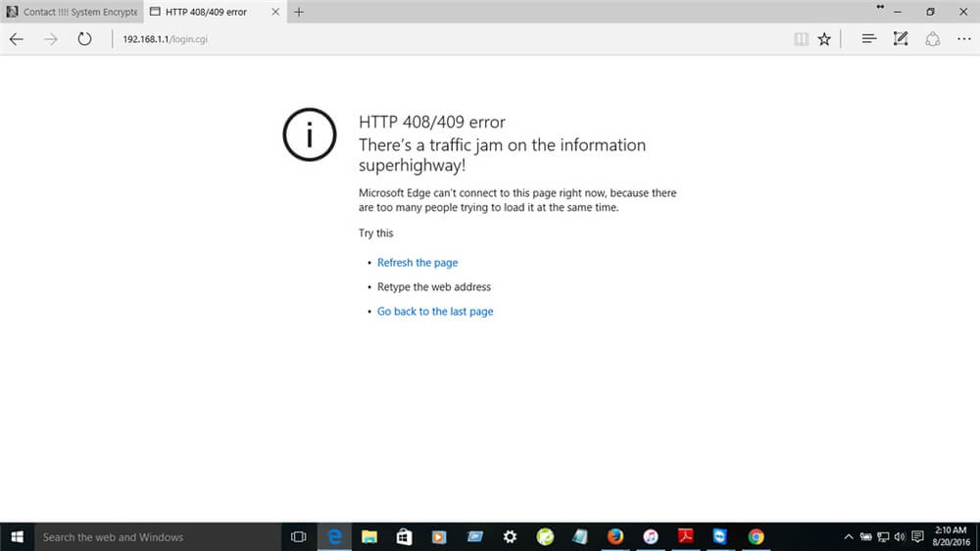Open Google Chrome from the taskbar
This screenshot has width=980, height=551.
[756, 537]
